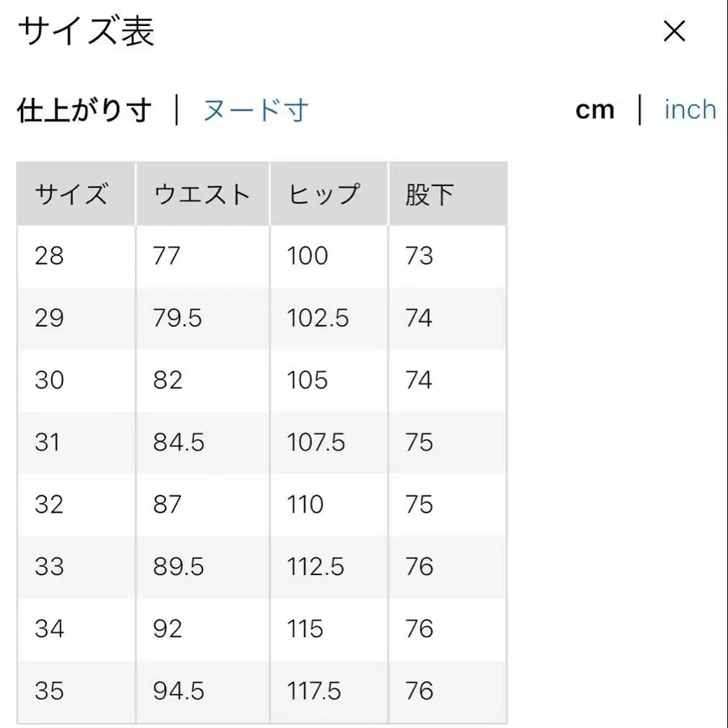Click the inseam value 76 for size 34
Image resolution: width=728 pixels, height=728 pixels.
(x=419, y=629)
